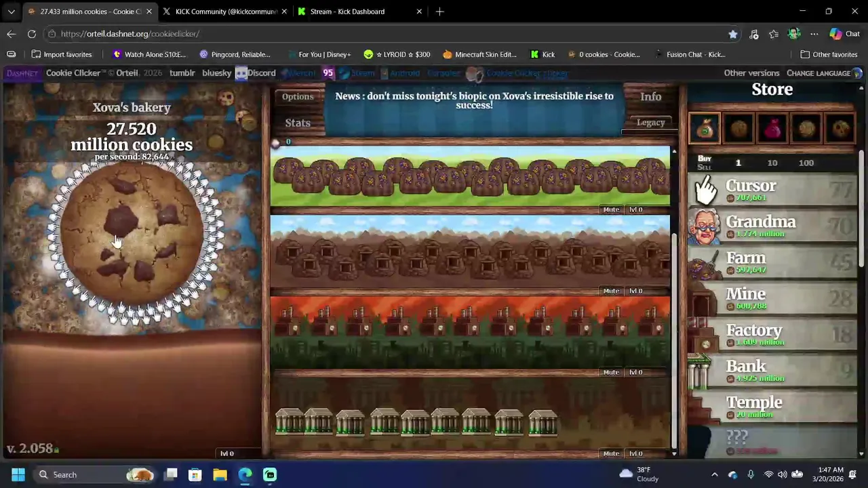Viewport: 868px width, 488px height.
Task: Mute the Farm building row
Action: tap(611, 209)
